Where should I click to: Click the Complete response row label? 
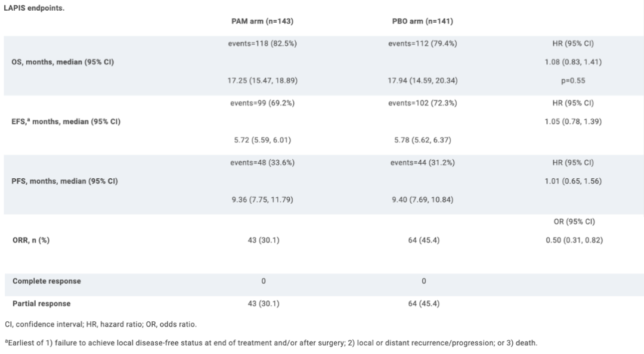pyautogui.click(x=47, y=281)
